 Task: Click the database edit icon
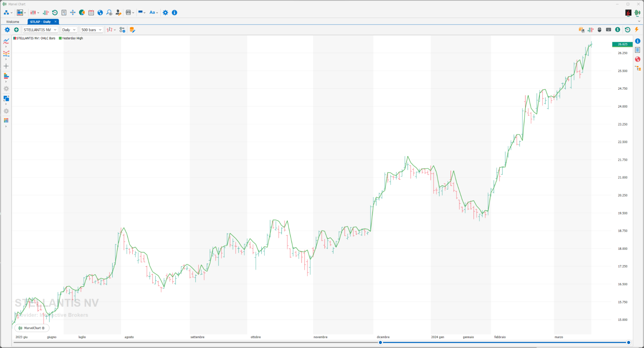pos(132,30)
